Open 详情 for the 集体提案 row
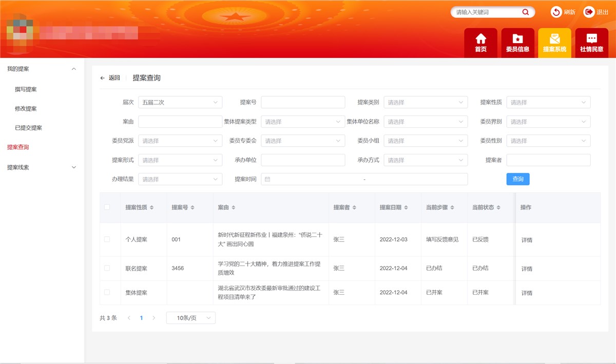Screen dimensions: 616x364 tap(527, 293)
